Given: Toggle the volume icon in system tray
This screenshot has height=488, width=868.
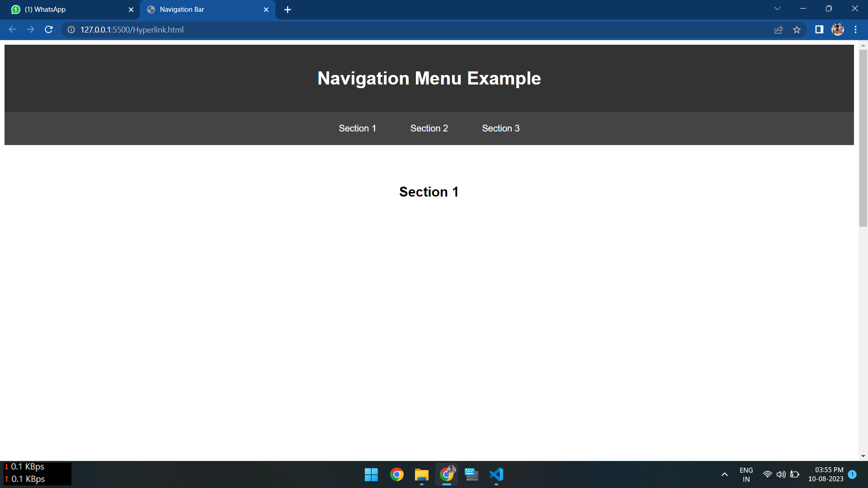Looking at the screenshot, I should tap(782, 474).
